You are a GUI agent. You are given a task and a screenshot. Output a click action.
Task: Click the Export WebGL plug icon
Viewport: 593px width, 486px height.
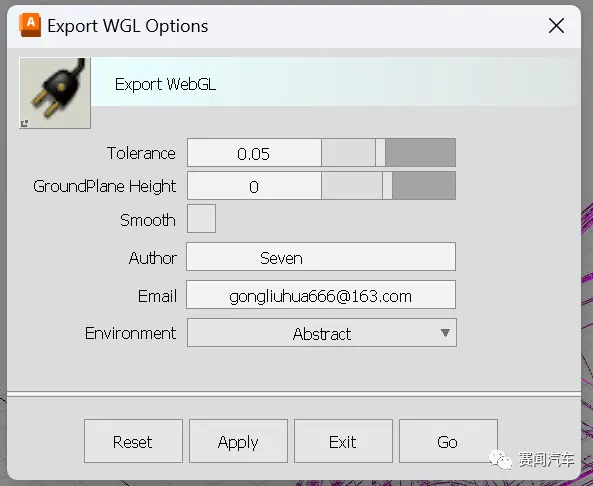pos(55,93)
